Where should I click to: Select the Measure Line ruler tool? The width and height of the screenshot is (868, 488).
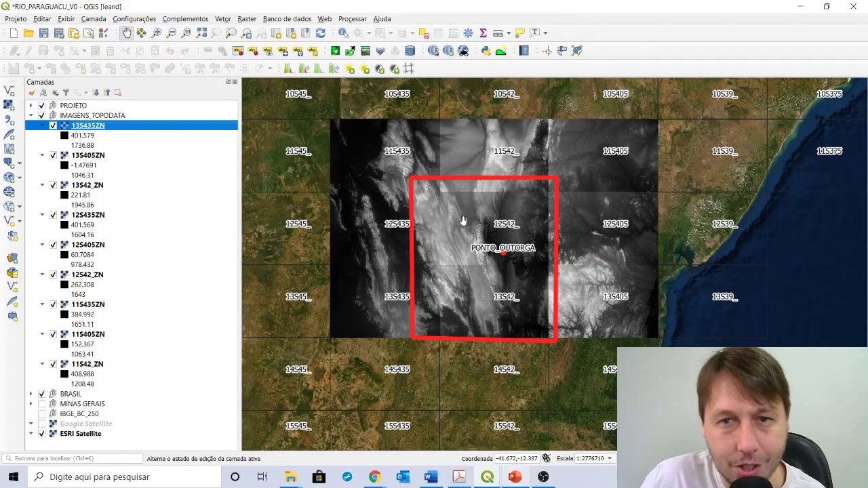click(498, 33)
